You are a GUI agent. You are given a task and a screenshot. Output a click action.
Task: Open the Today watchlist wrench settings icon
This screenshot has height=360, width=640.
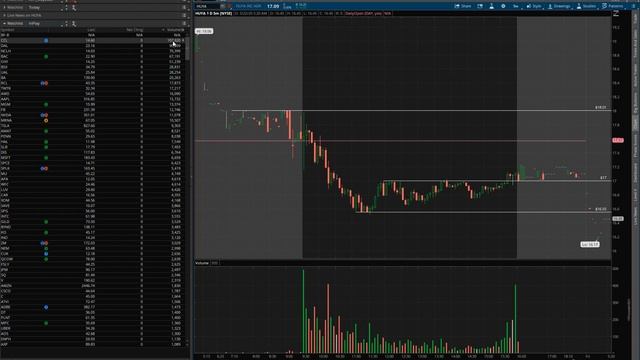pos(74,8)
